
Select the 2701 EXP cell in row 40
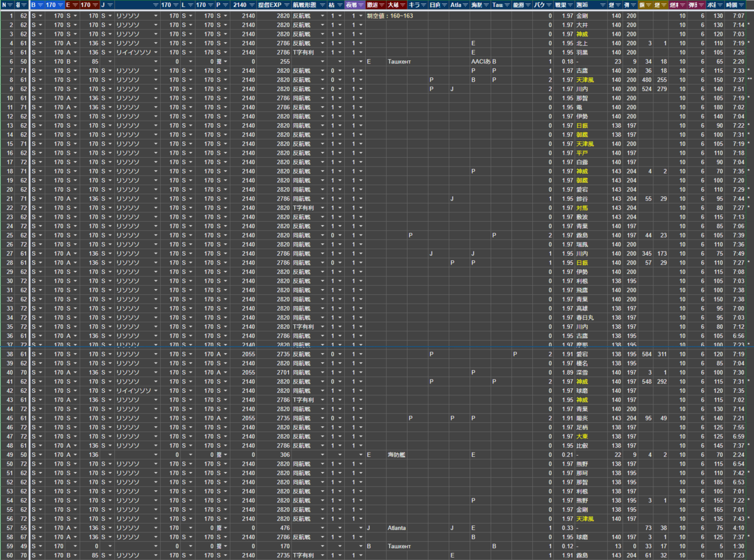274,373
